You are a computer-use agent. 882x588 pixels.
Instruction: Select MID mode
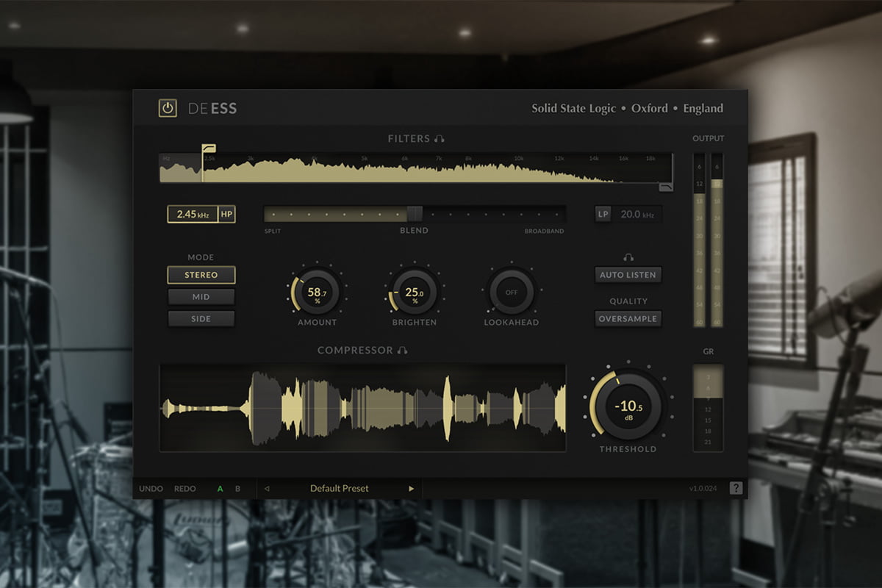tap(201, 297)
